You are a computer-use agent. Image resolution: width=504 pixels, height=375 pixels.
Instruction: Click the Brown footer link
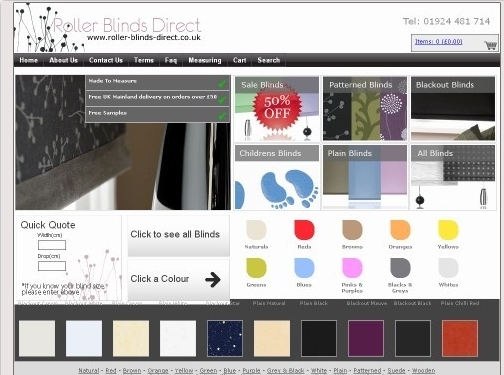[x=132, y=370]
